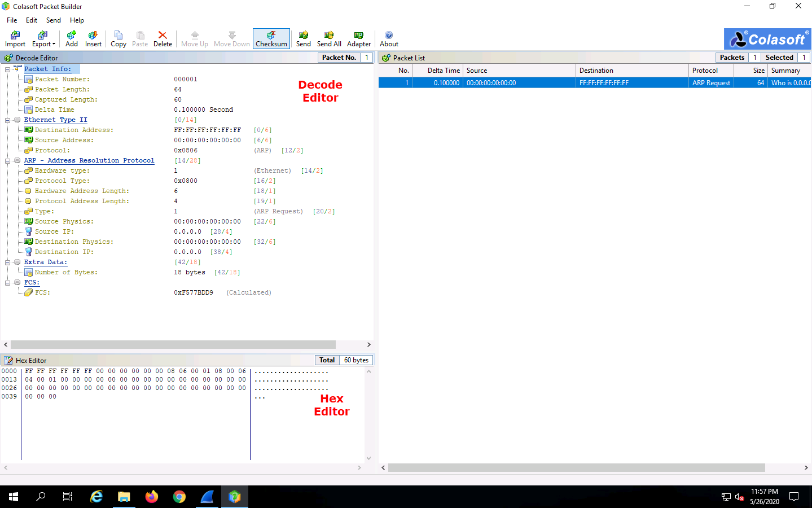Click the Protocol Type field icon

pos(29,181)
